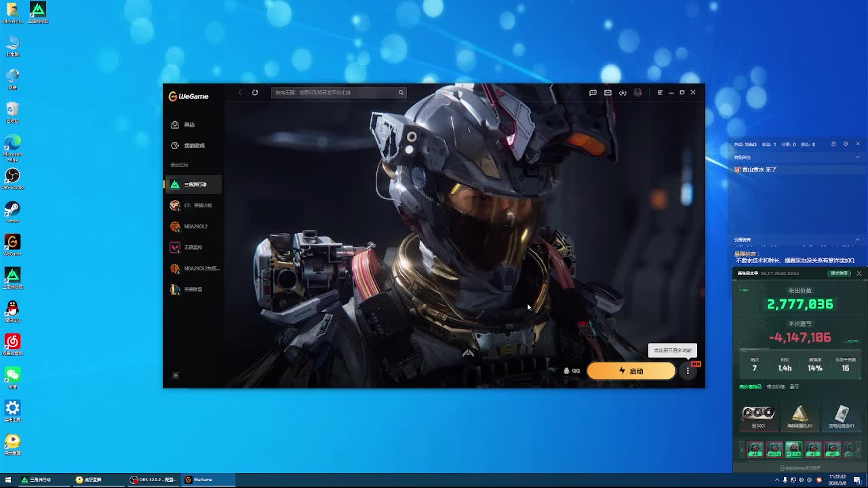Collapse the WeGame sidebar with bottom-left icon

coord(176,375)
